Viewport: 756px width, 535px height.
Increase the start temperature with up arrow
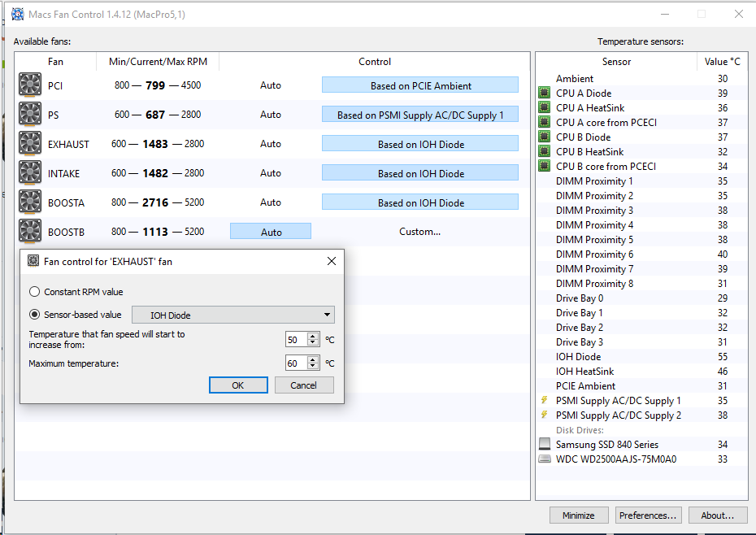point(313,337)
